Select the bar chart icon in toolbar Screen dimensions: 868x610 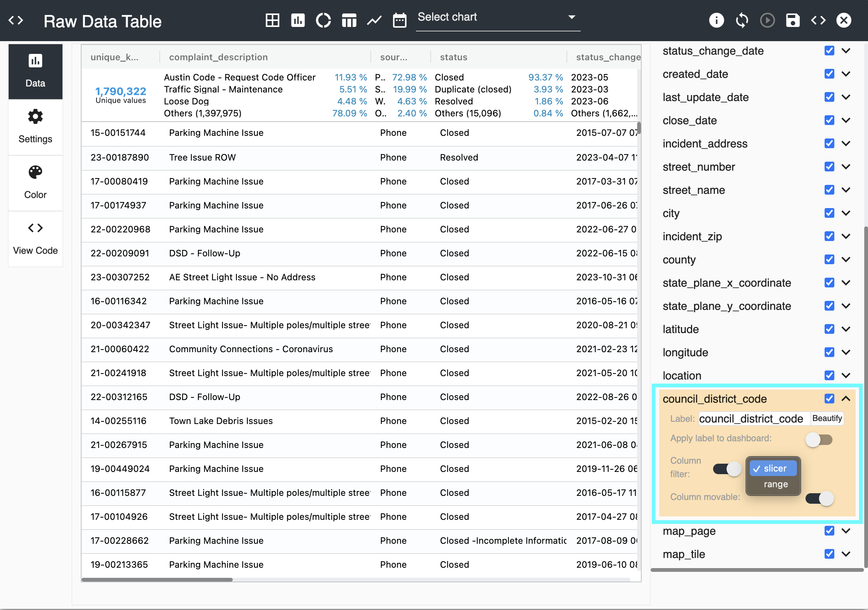298,20
